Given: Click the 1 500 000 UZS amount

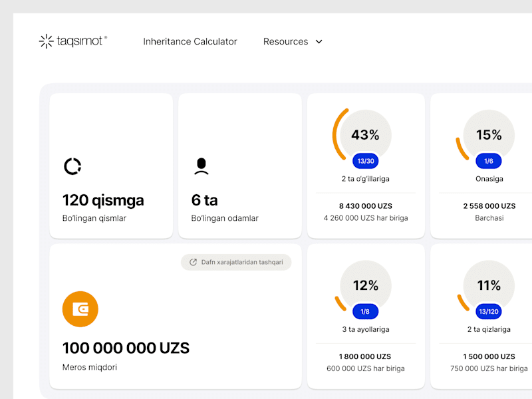Looking at the screenshot, I should 489,356.
